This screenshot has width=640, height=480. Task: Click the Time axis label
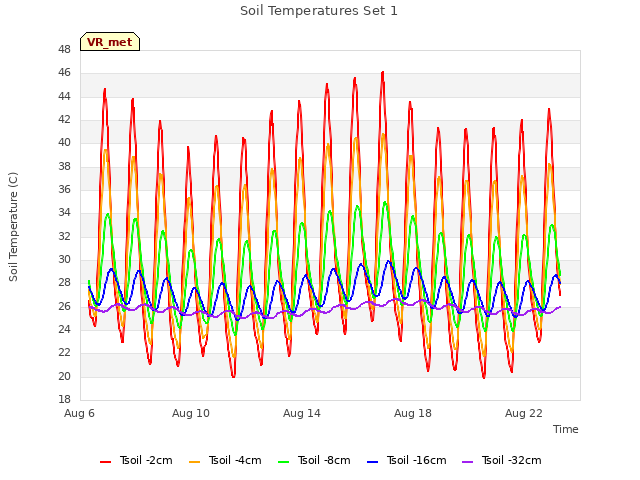pyautogui.click(x=566, y=429)
